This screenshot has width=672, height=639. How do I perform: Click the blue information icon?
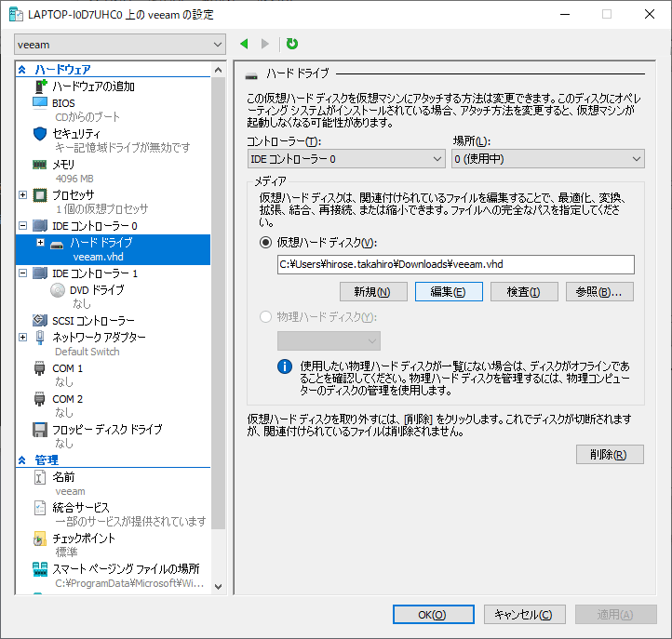(x=285, y=366)
